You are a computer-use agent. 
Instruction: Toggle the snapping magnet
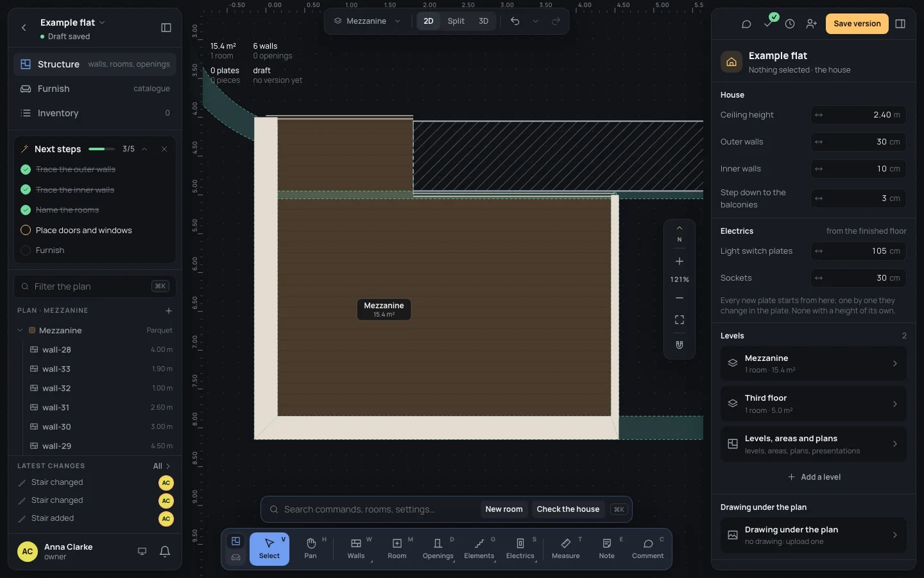pyautogui.click(x=680, y=345)
